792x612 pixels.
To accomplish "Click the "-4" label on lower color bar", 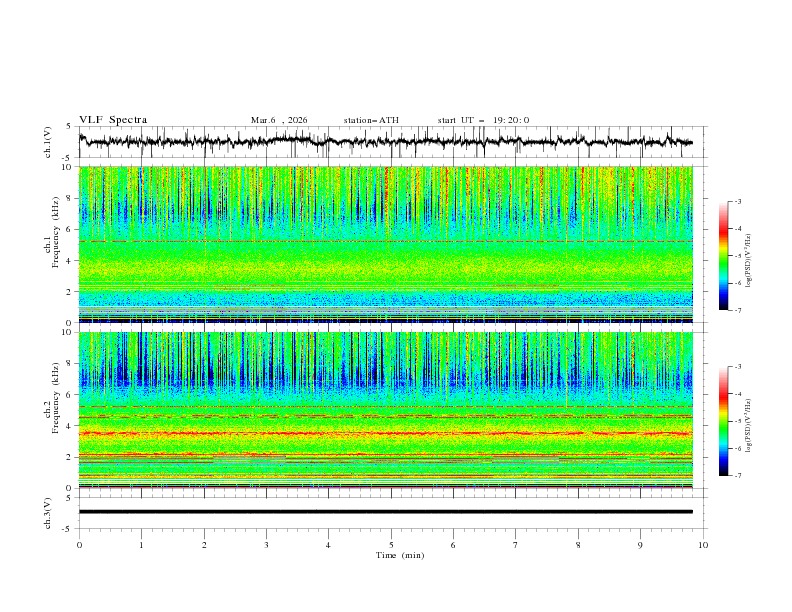I will point(738,394).
